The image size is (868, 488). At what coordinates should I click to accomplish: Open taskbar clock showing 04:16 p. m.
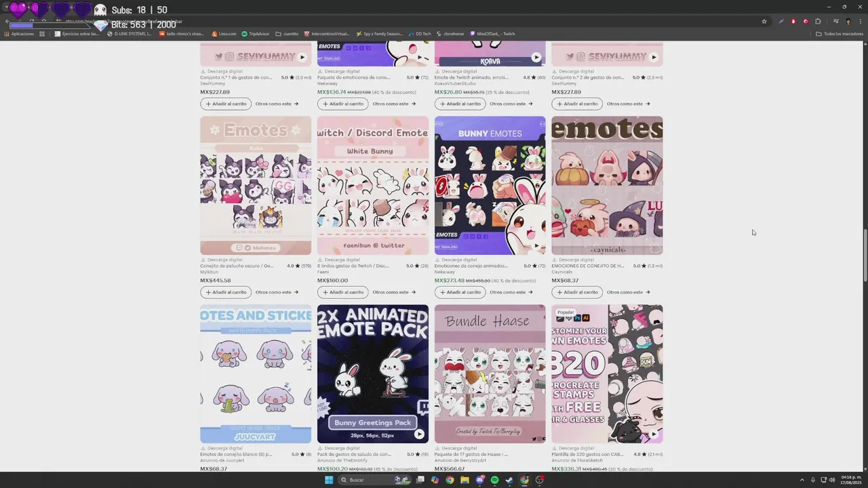point(851,480)
